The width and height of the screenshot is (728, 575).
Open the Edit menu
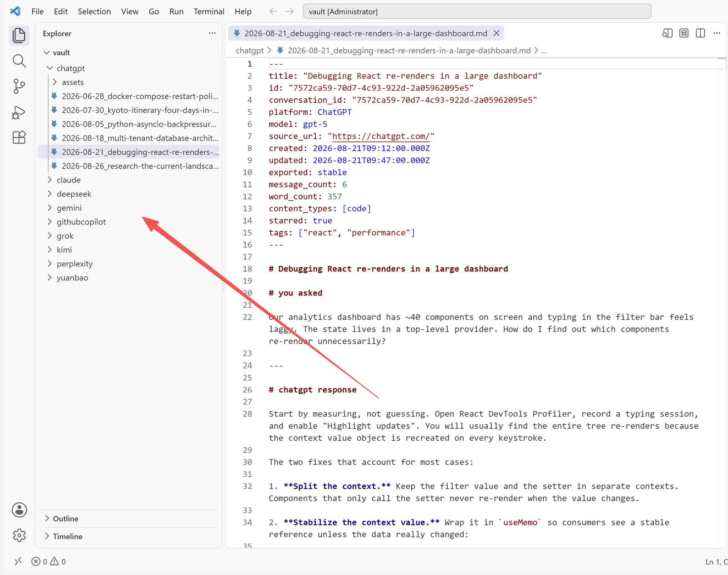tap(61, 11)
